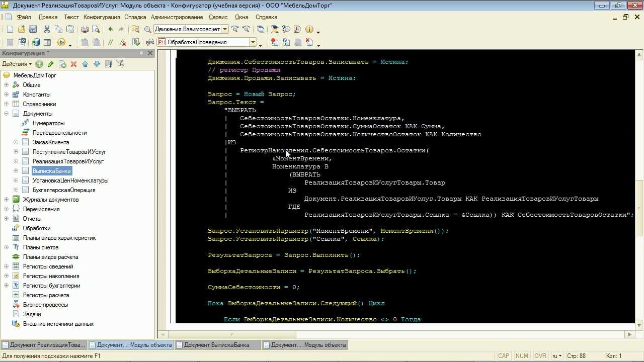Expand the ЗаказКлиента document node

point(16,142)
